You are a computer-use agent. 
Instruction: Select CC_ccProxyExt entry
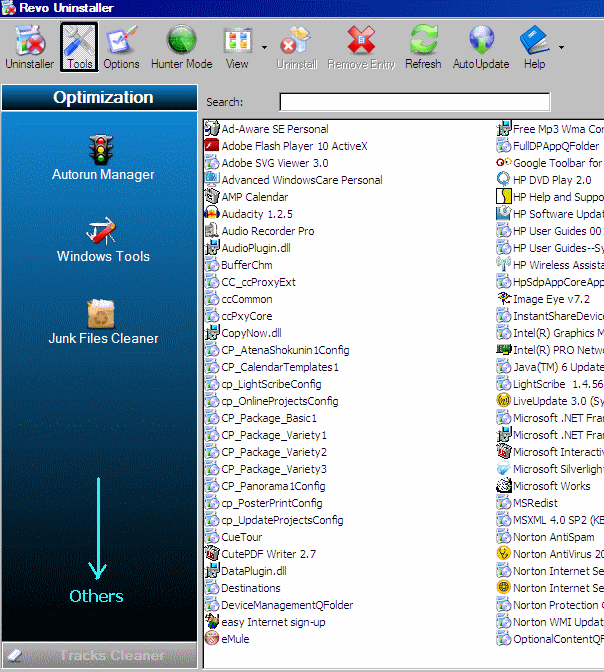click(x=250, y=282)
